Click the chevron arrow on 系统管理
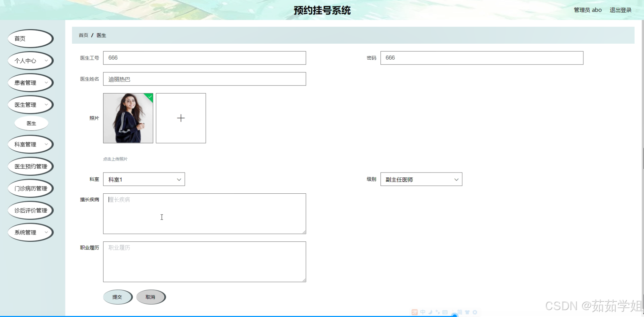This screenshot has height=317, width=644. [x=46, y=232]
